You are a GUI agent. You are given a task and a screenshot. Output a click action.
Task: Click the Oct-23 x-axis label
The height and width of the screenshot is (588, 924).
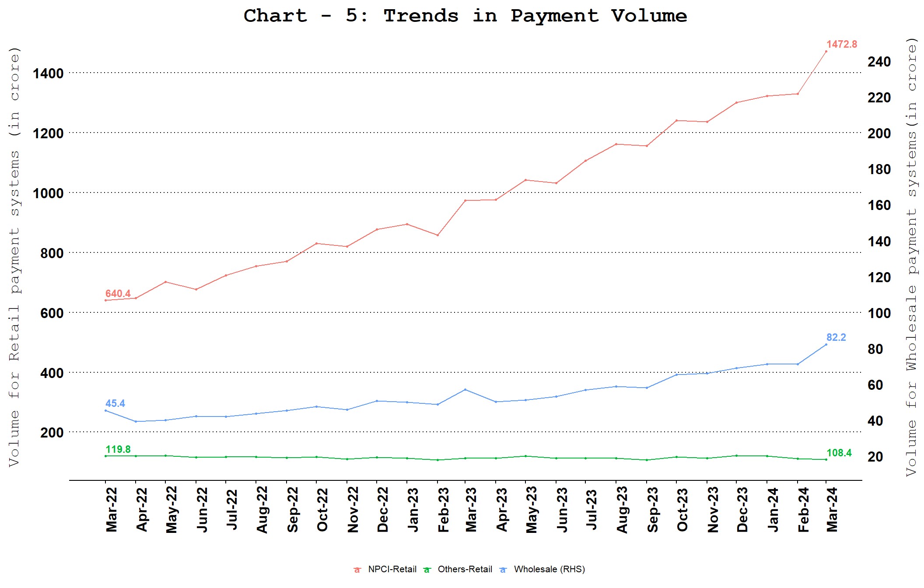pos(682,510)
